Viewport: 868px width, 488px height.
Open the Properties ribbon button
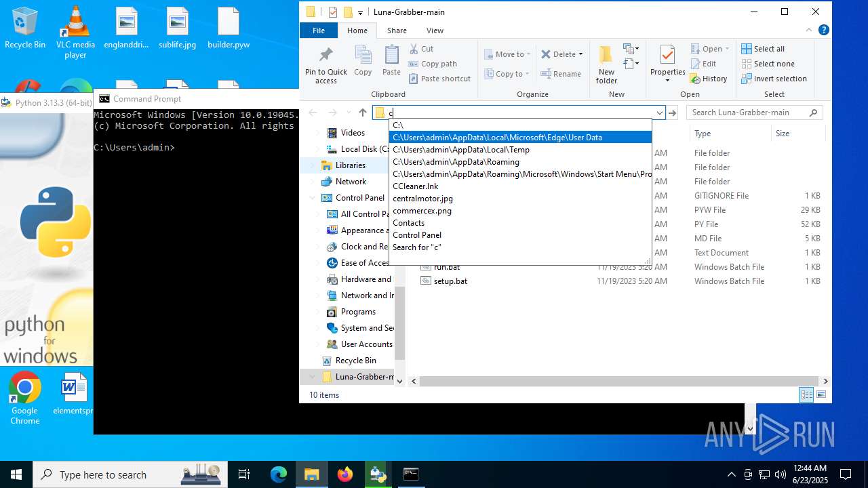[x=668, y=65]
